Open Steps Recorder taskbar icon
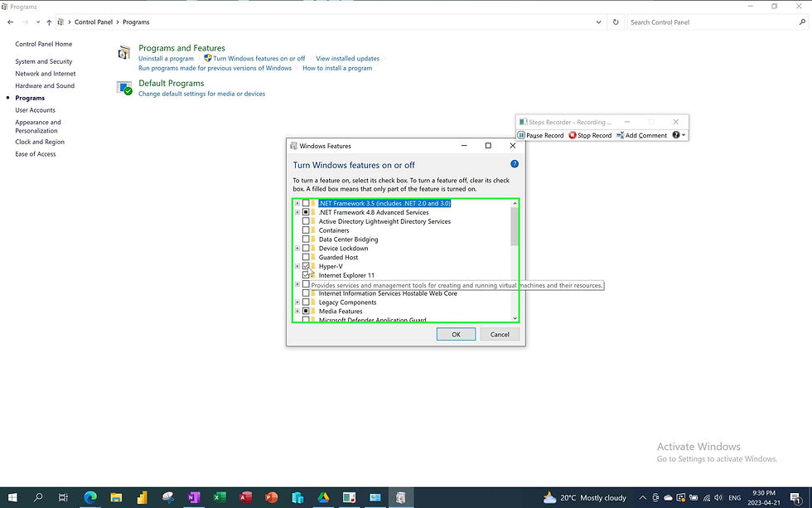Viewport: 812px width, 508px height. [349, 498]
